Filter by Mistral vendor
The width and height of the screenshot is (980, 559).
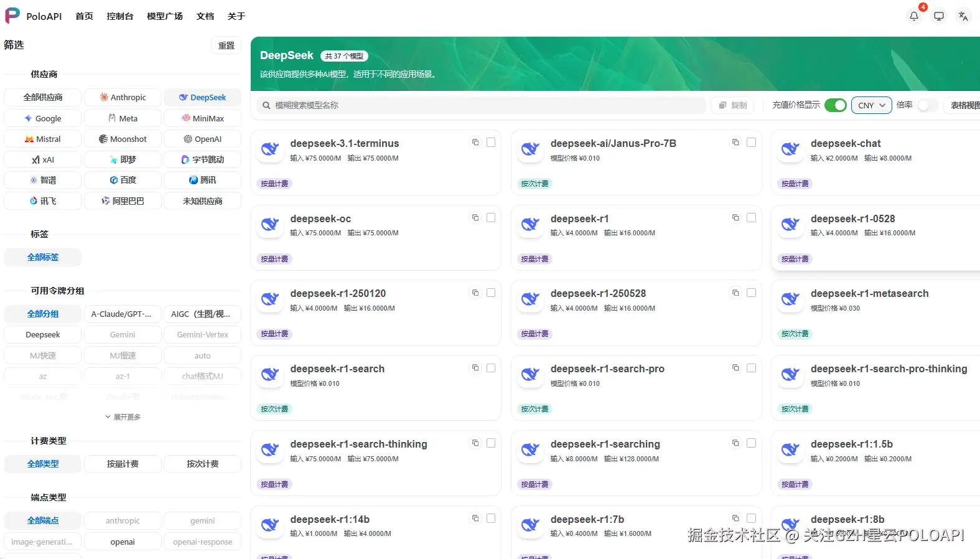pyautogui.click(x=43, y=139)
